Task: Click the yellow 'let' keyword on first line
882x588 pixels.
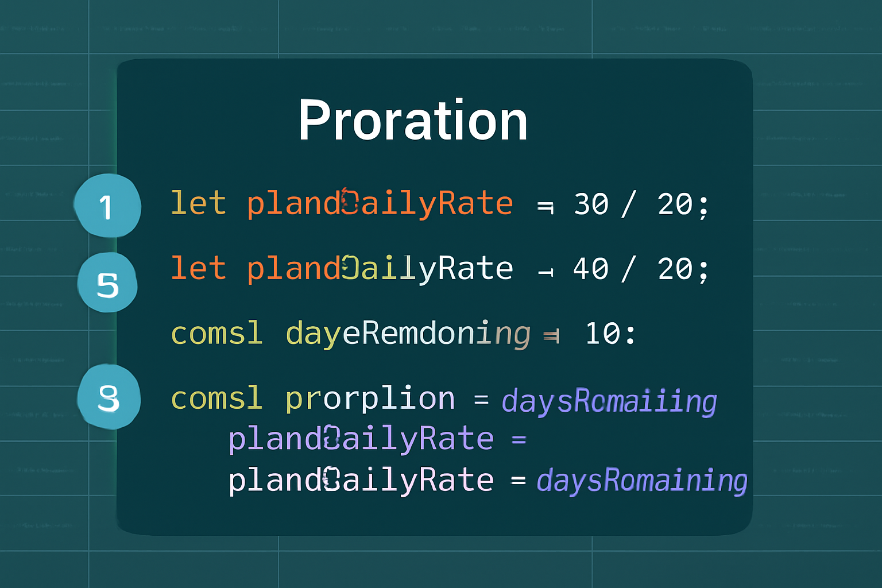Action: click(x=198, y=203)
